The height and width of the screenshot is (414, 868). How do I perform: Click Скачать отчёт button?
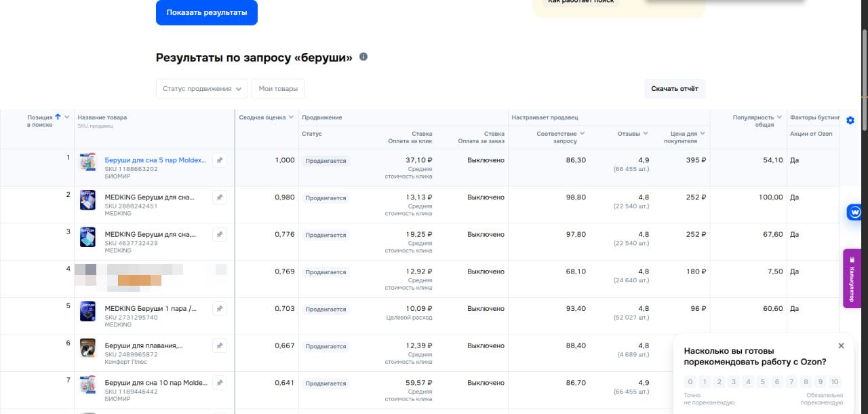(x=675, y=89)
